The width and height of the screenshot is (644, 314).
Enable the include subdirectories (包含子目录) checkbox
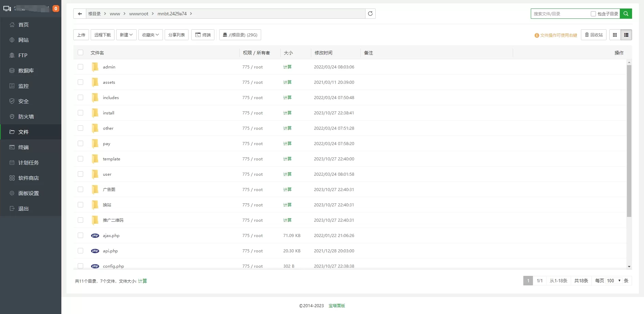point(593,14)
